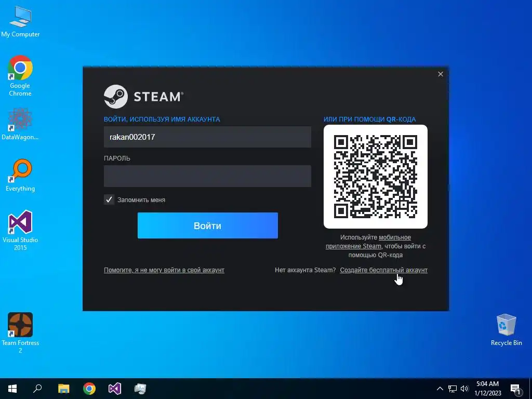
Task: Click the 'ИЛИ ПРИ ПОМОЩИ QR-КОДА' heading
Action: [x=369, y=119]
